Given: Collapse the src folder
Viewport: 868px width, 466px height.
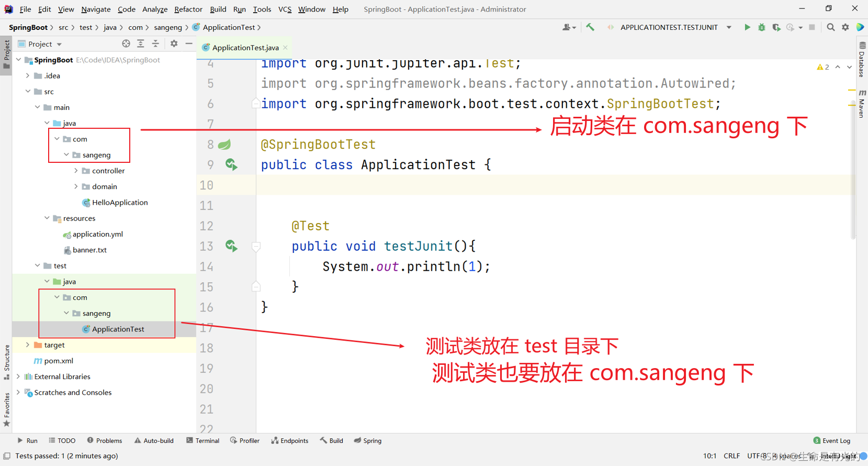Looking at the screenshot, I should (x=28, y=92).
